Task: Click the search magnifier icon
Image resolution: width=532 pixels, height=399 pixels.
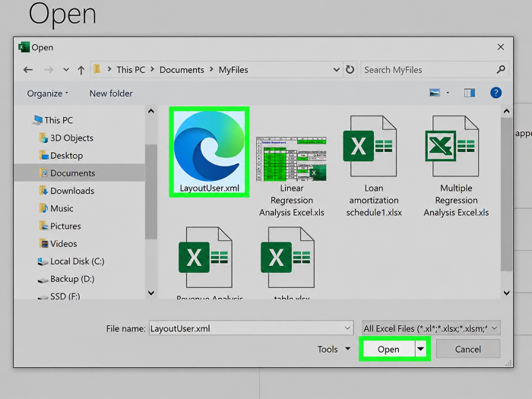Action: 501,70
